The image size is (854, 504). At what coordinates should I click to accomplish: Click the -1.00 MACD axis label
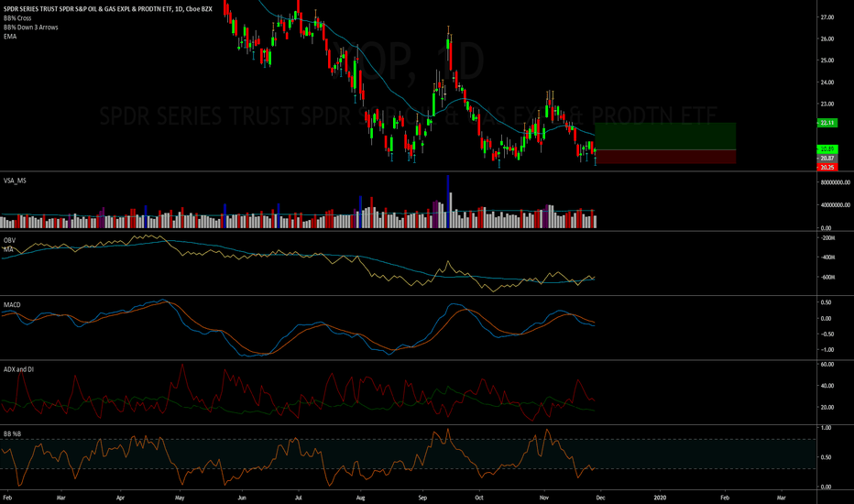(x=827, y=350)
